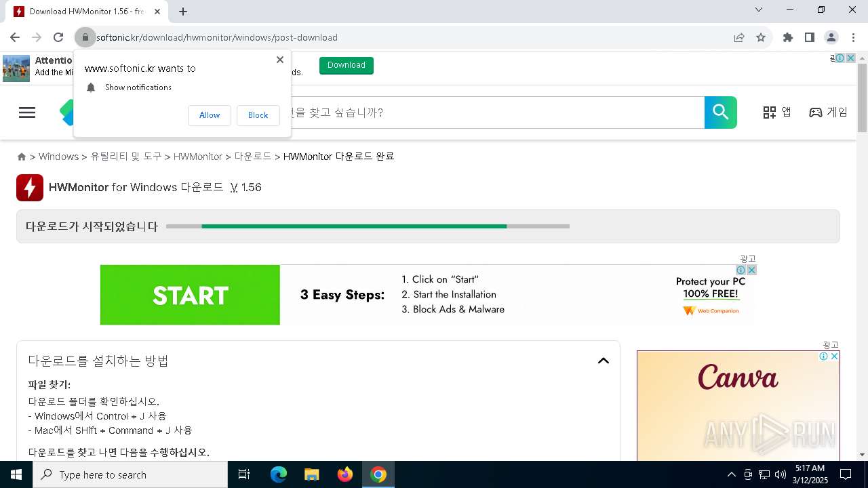Close the START banner advertisement
This screenshot has height=488, width=868.
(x=751, y=270)
